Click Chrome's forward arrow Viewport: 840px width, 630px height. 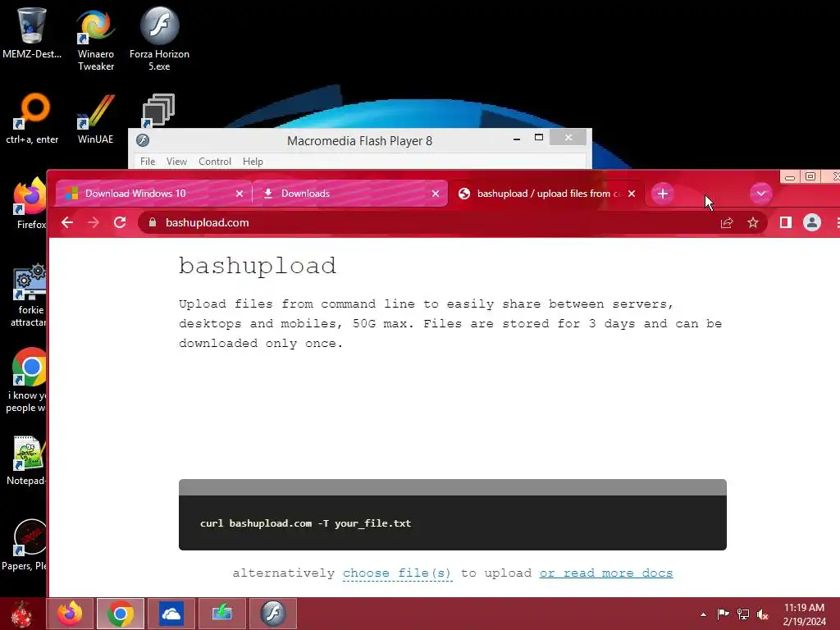pyautogui.click(x=94, y=222)
